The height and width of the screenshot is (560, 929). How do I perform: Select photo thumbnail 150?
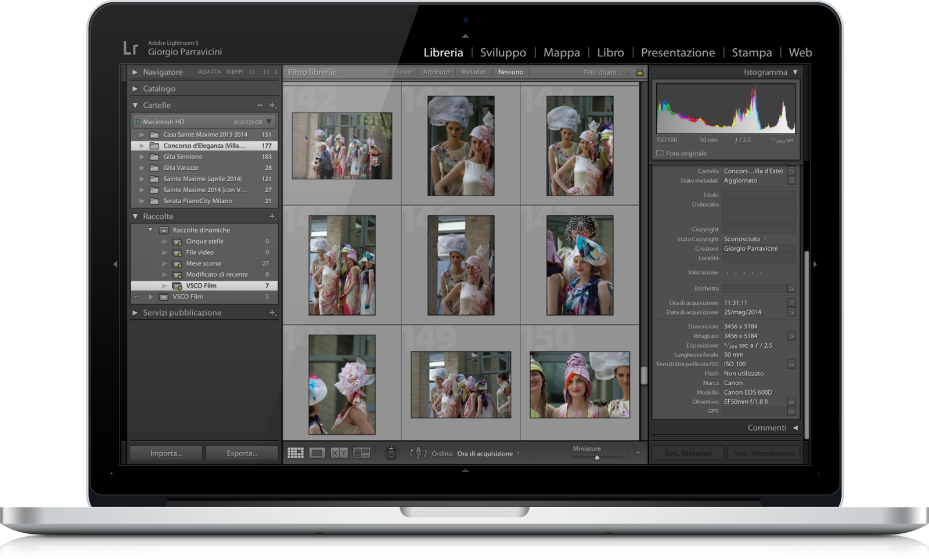click(x=580, y=384)
